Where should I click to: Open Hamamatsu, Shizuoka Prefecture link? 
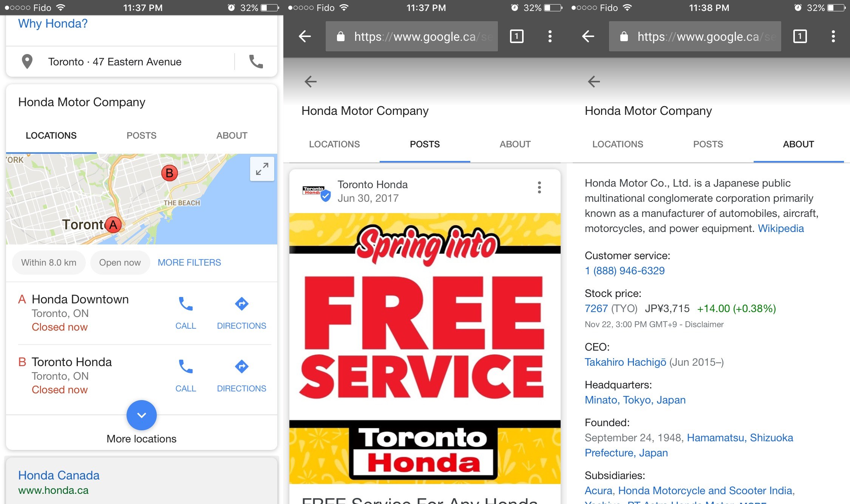(740, 438)
